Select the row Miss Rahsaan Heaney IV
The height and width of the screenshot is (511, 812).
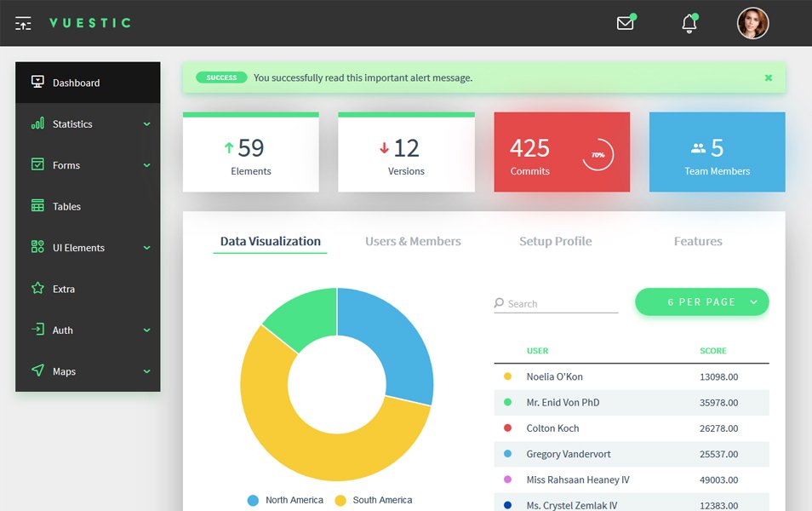[632, 479]
